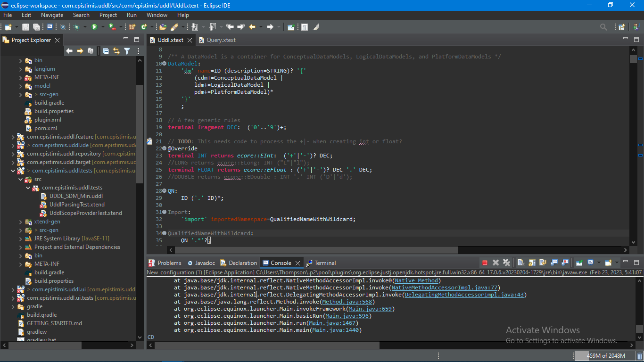
Task: Toggle Show Console on Standard Out change
Action: tap(554, 263)
